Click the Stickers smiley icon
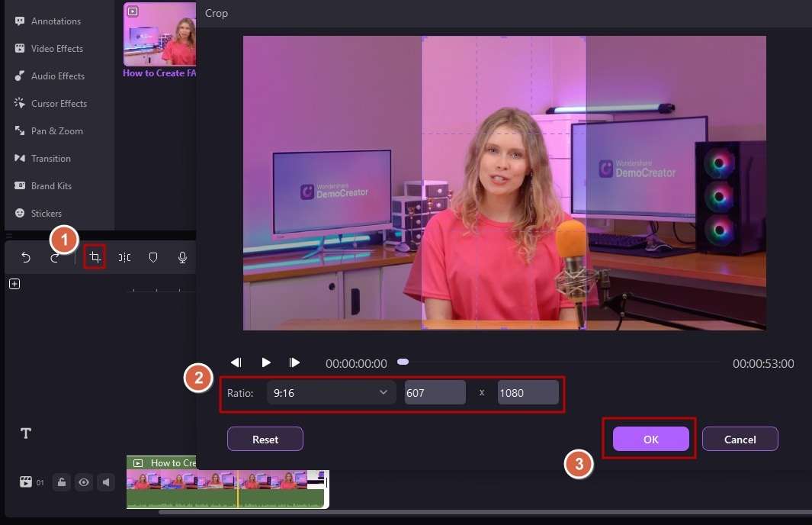This screenshot has width=812, height=525. click(x=20, y=213)
